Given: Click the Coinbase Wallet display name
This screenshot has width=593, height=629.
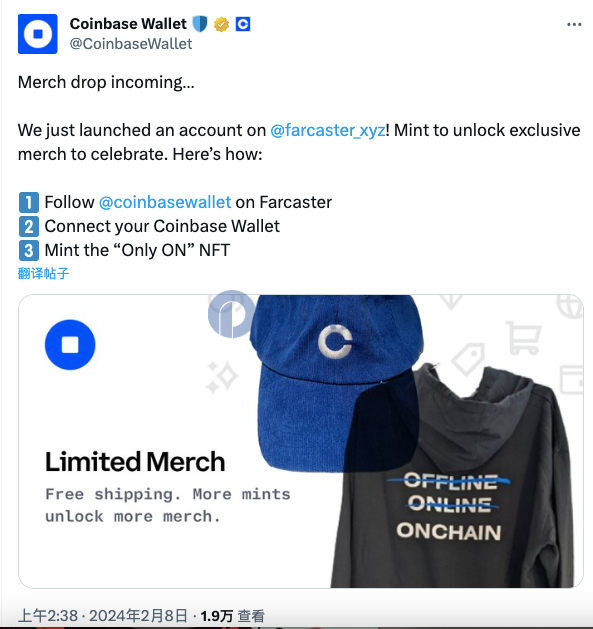Looking at the screenshot, I should pos(128,24).
